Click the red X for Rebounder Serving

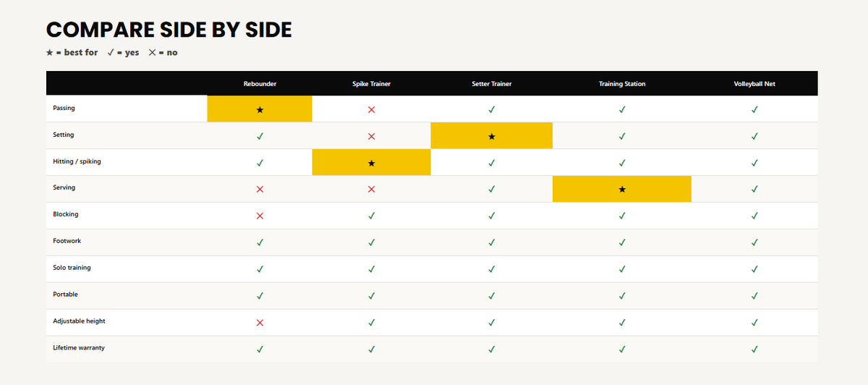[260, 190]
